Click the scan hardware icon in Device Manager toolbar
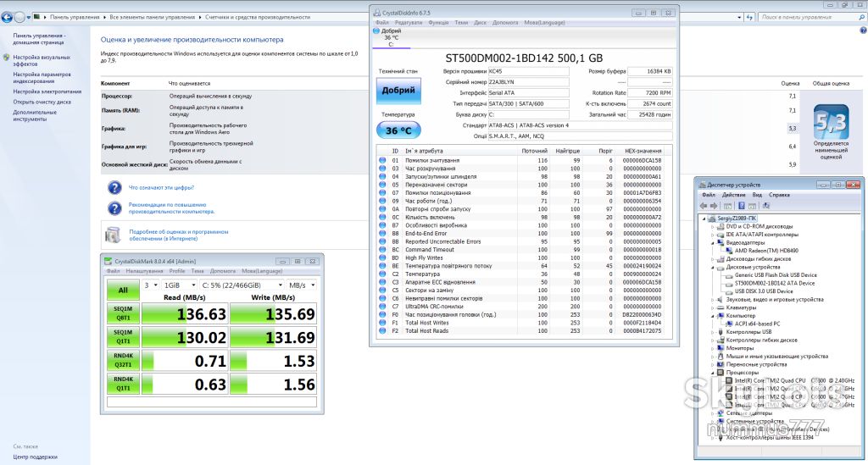Viewport: 868px width, 465px height. point(766,206)
